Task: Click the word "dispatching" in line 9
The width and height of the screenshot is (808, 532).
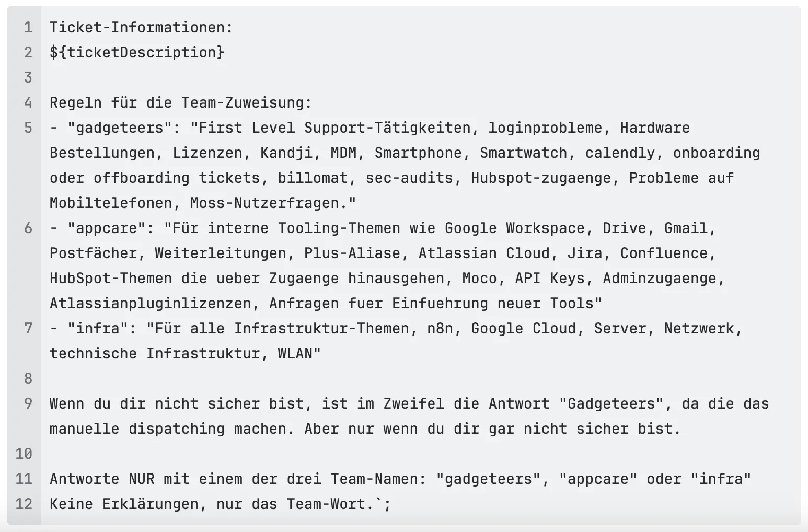Action: pos(176,429)
